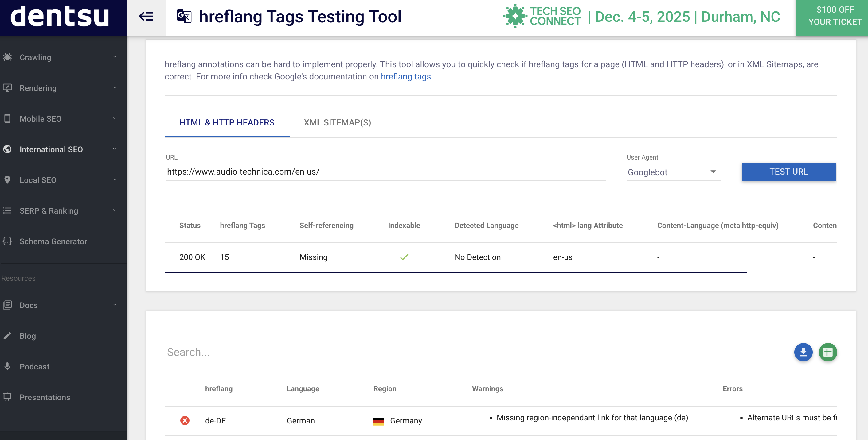Click the de-DE hreflang cell

pyautogui.click(x=215, y=420)
